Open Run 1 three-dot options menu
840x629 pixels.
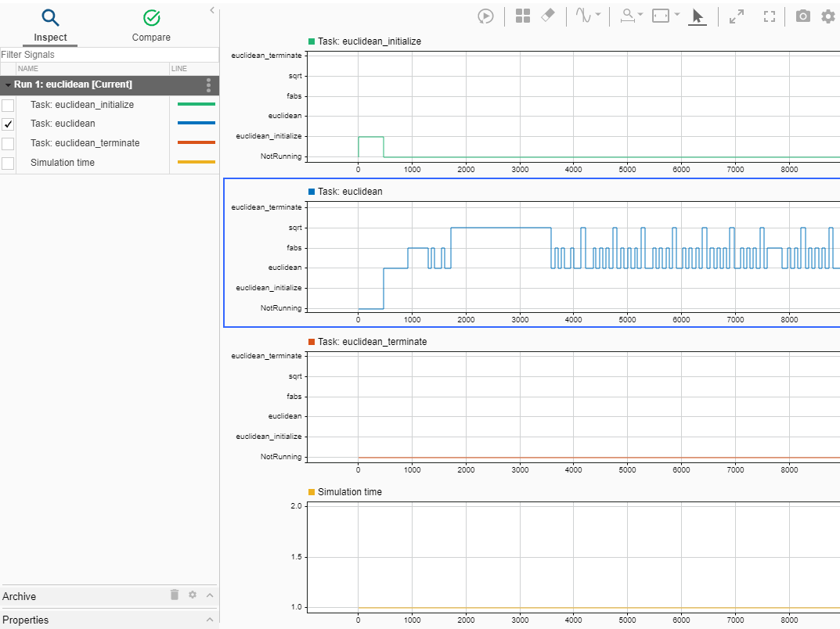click(208, 84)
